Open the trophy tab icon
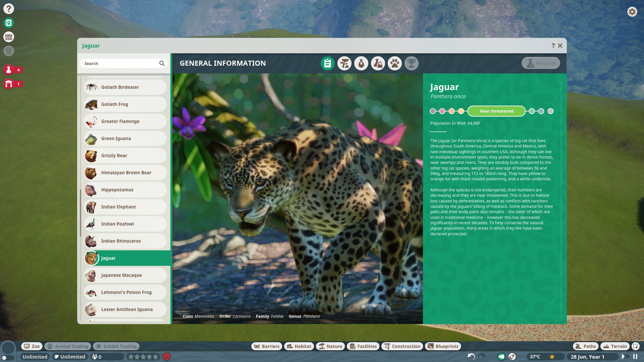644x362 pixels. click(412, 63)
